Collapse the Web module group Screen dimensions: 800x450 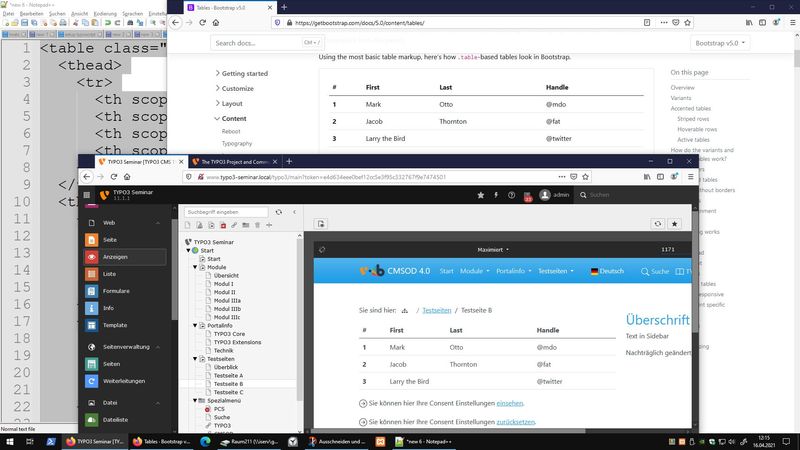158,223
